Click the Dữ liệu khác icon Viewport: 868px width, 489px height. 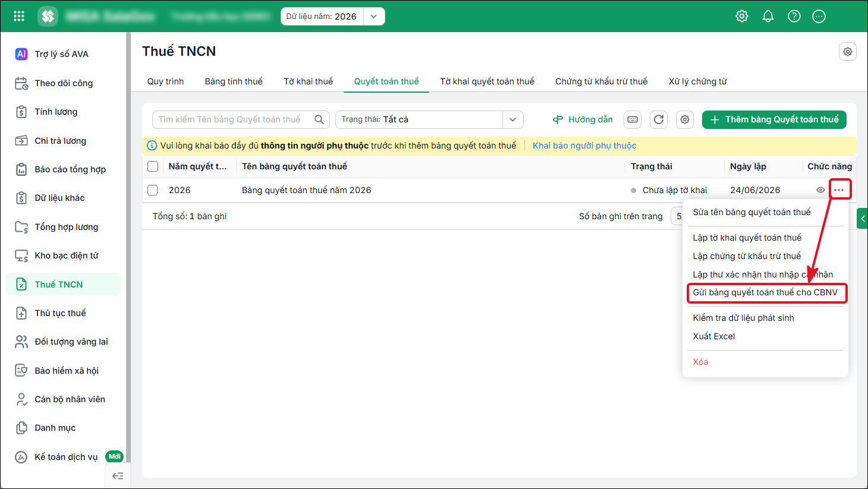[21, 198]
